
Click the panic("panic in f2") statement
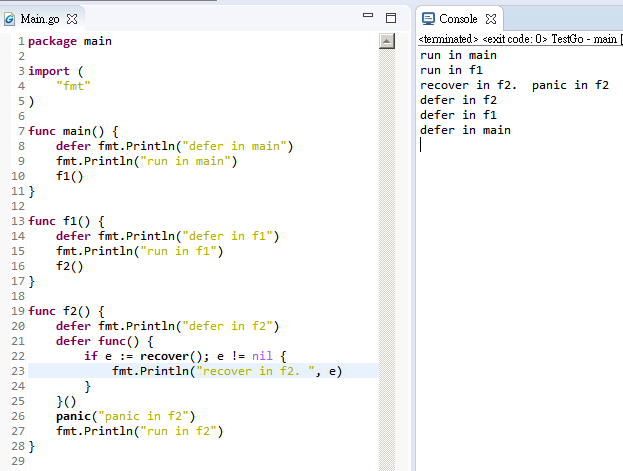[125, 416]
